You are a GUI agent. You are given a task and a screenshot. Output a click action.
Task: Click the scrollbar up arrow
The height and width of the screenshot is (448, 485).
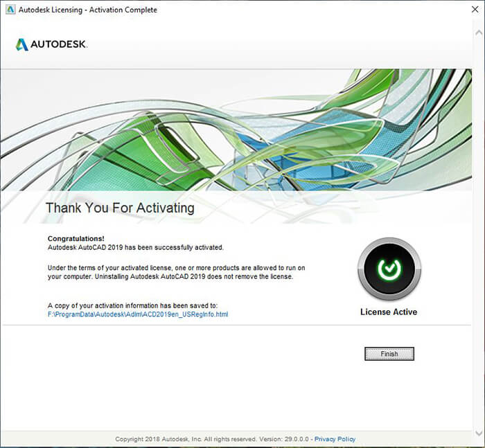479,33
